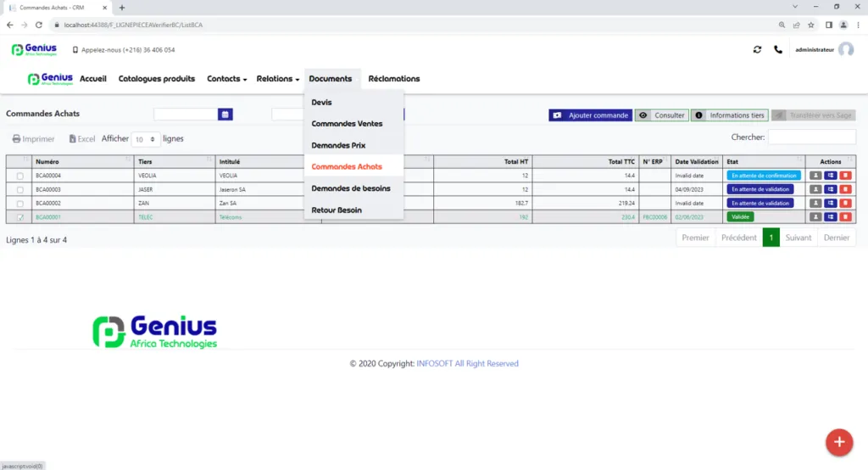
Task: Uncheck the checkbox for row BCA00001
Action: click(x=20, y=217)
